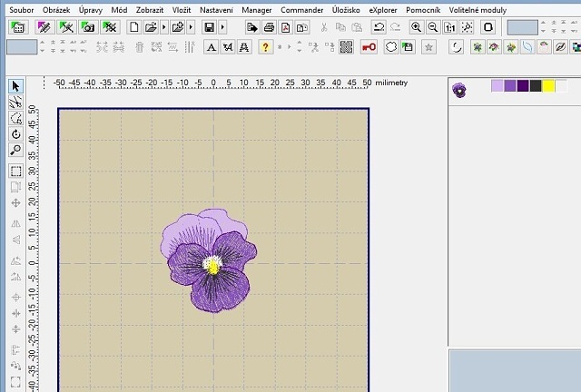
Task: Open dropdown arrow beside folder-with-plus icon
Action: point(192,27)
